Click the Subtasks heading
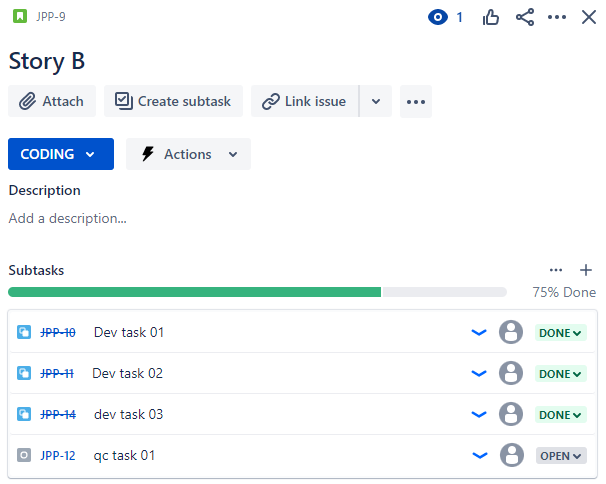The image size is (606, 484). [36, 270]
